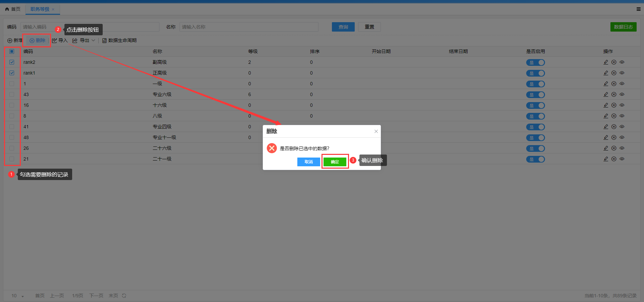The image size is (644, 302).
Task: Open view icon for 专业六级 row
Action: coord(622,94)
